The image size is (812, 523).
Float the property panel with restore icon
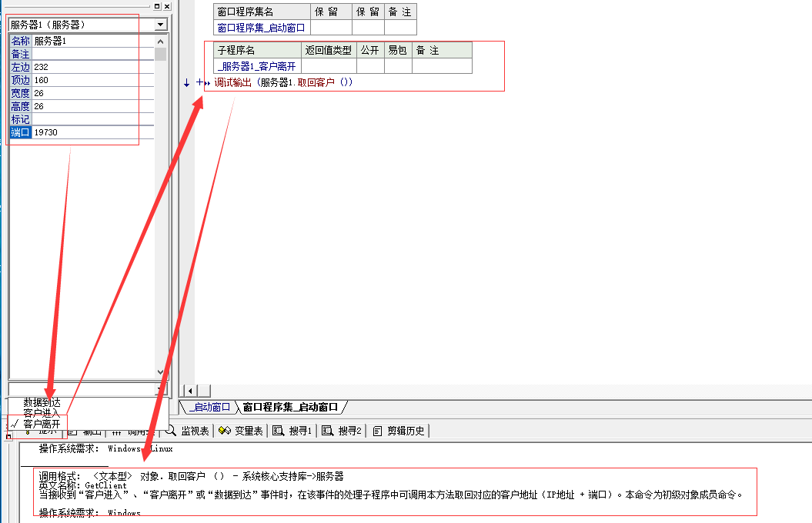tap(158, 6)
